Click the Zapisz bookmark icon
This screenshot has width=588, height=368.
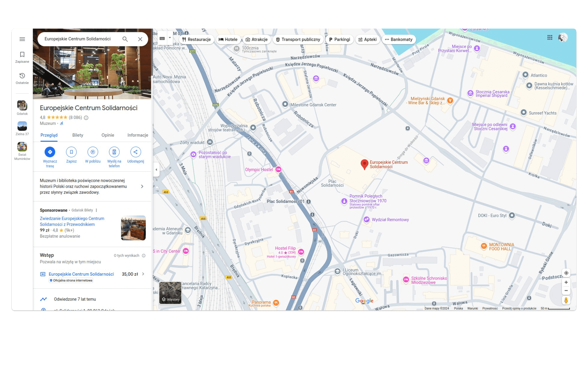tap(71, 152)
